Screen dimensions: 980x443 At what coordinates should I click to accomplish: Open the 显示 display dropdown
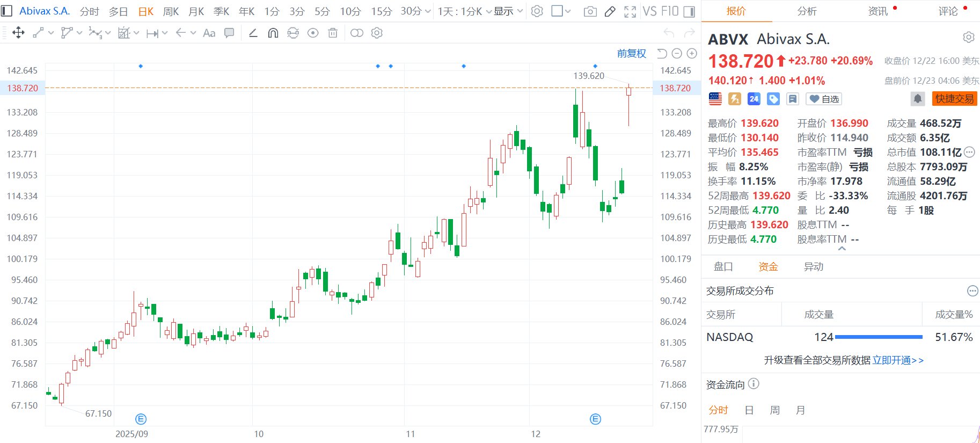(x=508, y=11)
